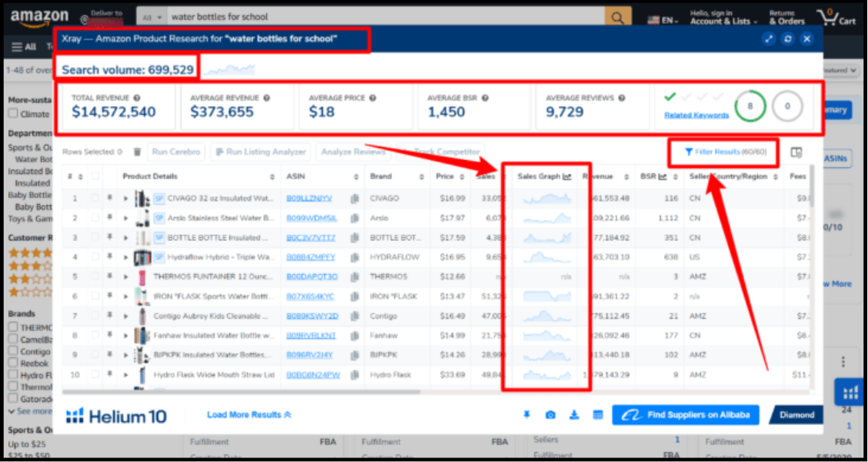Expand row 2 Arslo product details arrow
Image resolution: width=868 pixels, height=462 pixels.
(125, 219)
